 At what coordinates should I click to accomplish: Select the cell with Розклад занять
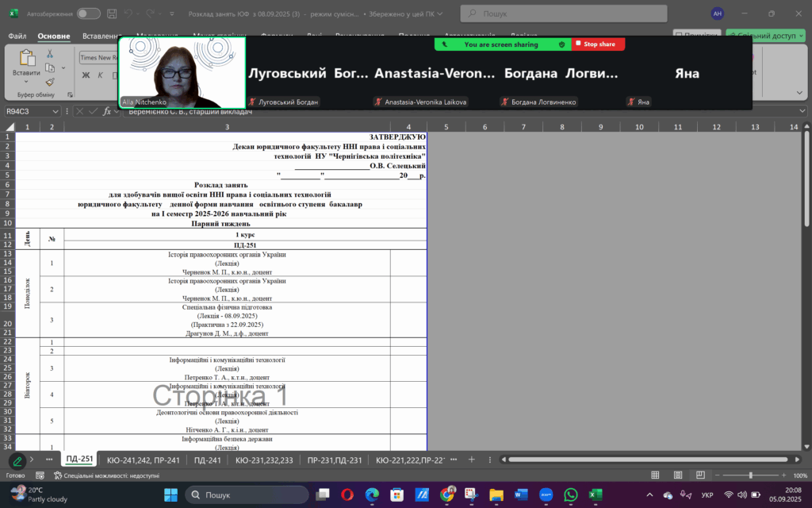pos(221,185)
